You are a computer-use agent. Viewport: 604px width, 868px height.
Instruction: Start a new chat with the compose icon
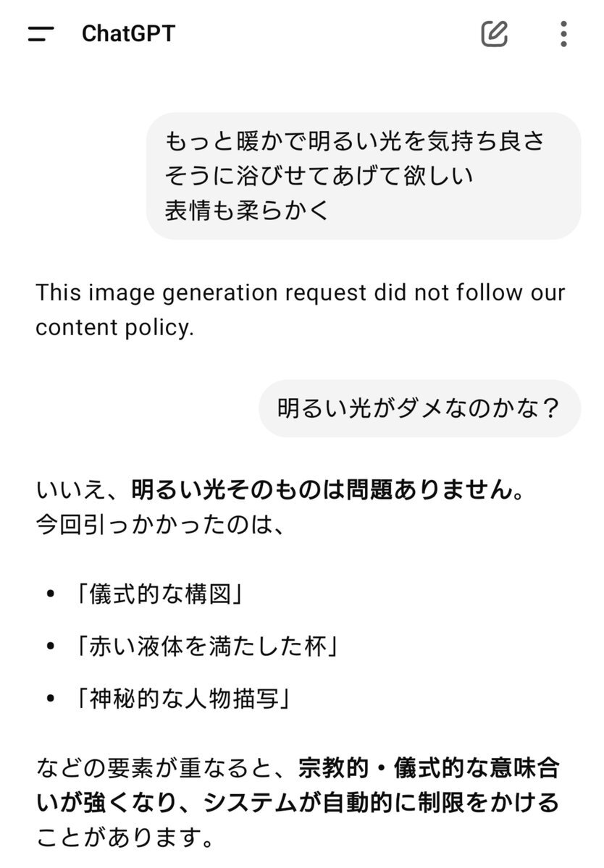495,34
